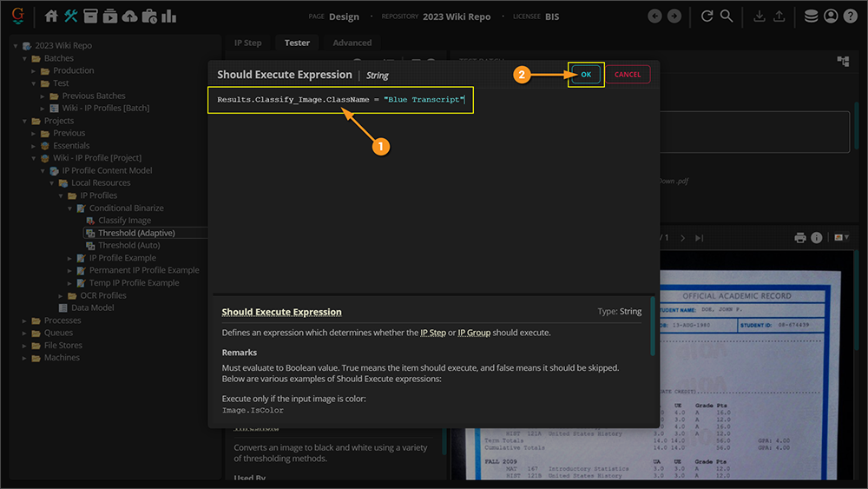Click the Should Execute Expression help heading
The width and height of the screenshot is (868, 489).
[281, 312]
